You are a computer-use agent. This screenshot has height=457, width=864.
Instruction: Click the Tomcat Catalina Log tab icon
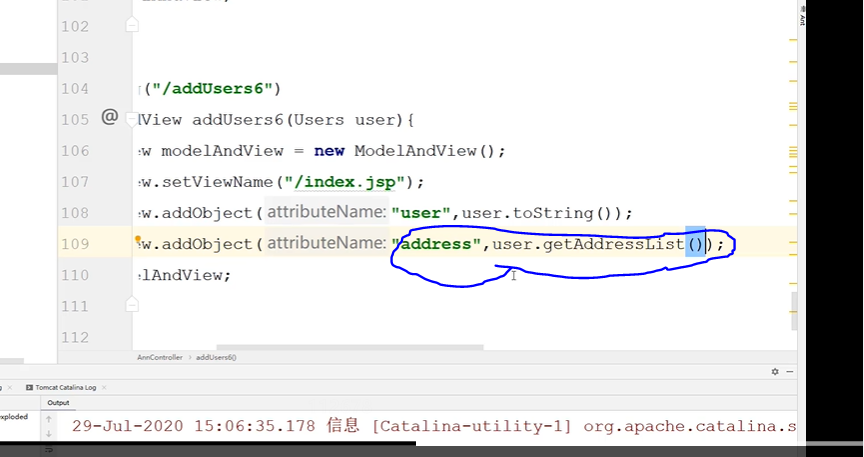tap(29, 388)
